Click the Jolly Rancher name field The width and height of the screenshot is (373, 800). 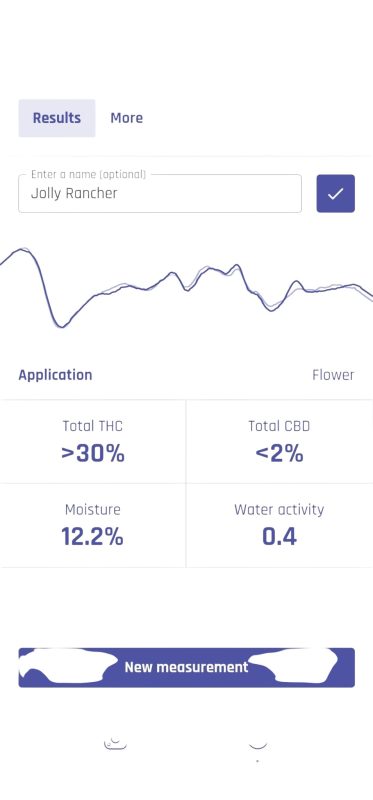(160, 193)
